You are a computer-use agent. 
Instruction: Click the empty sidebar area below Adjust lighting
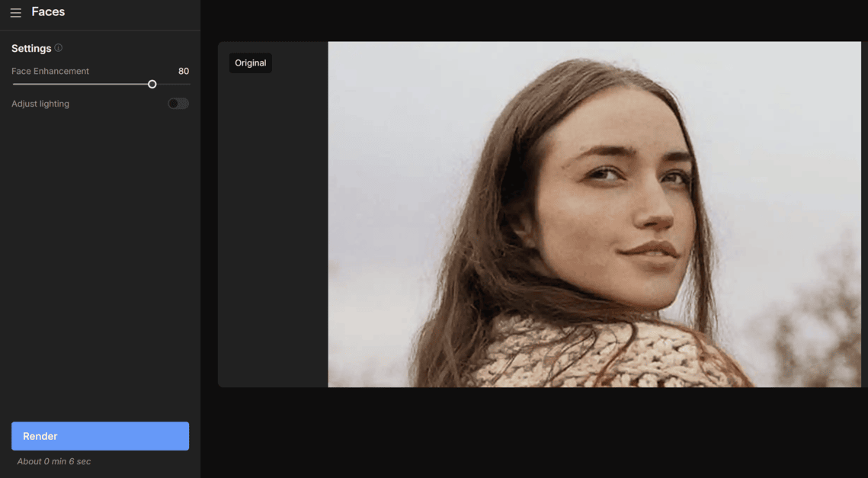[x=100, y=259]
